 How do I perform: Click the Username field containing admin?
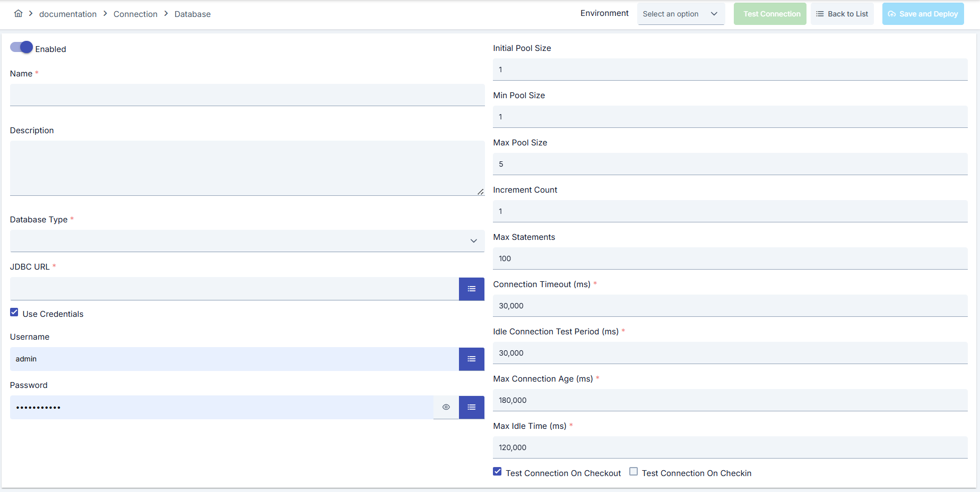point(235,359)
